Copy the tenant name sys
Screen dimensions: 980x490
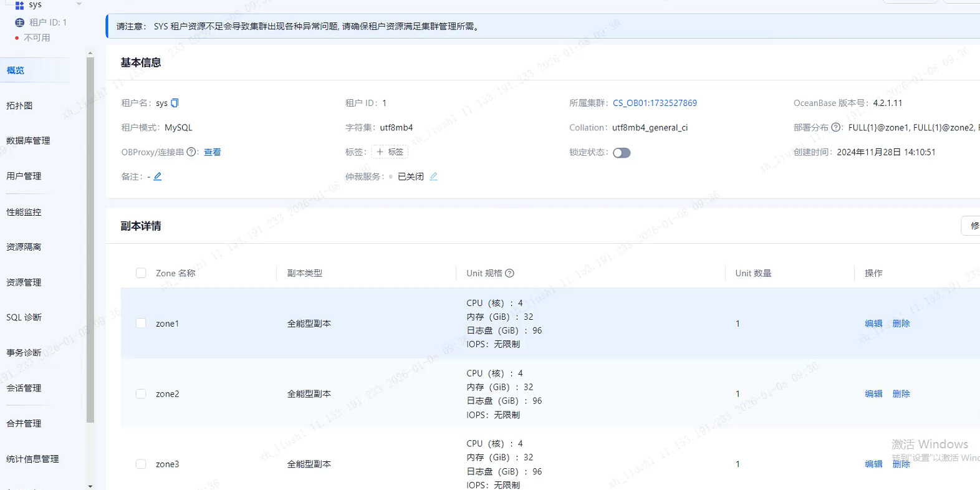(175, 103)
